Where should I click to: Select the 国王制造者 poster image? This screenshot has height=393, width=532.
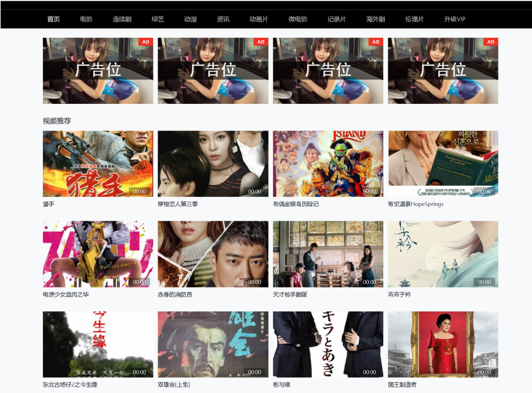443,344
